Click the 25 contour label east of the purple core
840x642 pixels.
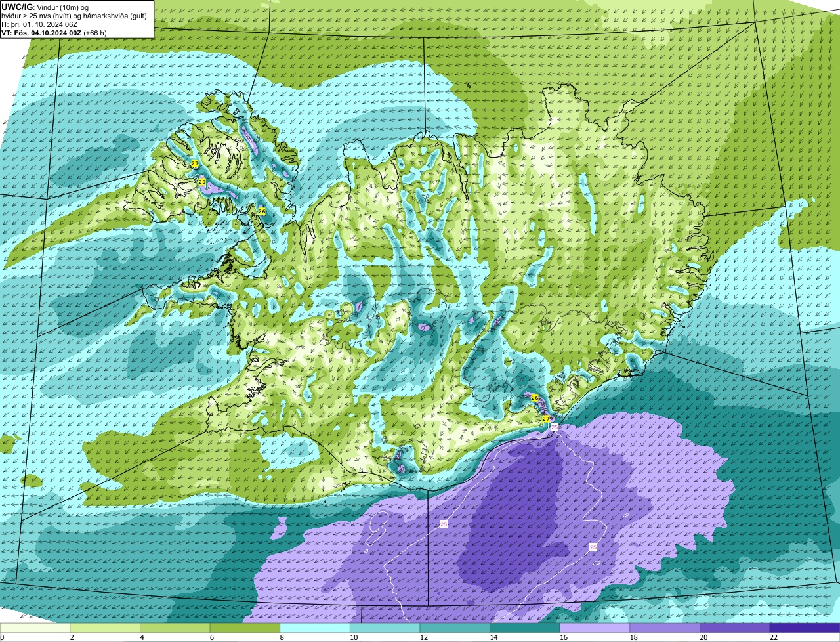pyautogui.click(x=593, y=547)
